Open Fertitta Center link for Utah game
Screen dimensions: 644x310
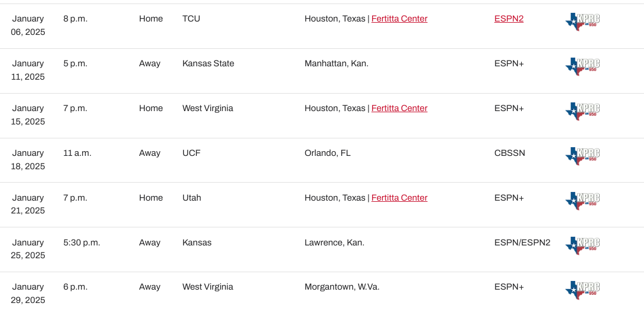click(399, 198)
